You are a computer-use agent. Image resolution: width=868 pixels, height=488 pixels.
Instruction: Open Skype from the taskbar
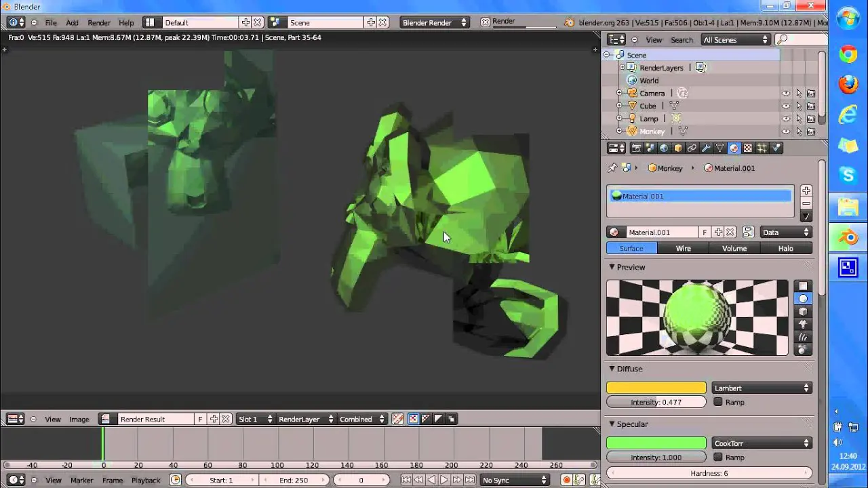[848, 176]
